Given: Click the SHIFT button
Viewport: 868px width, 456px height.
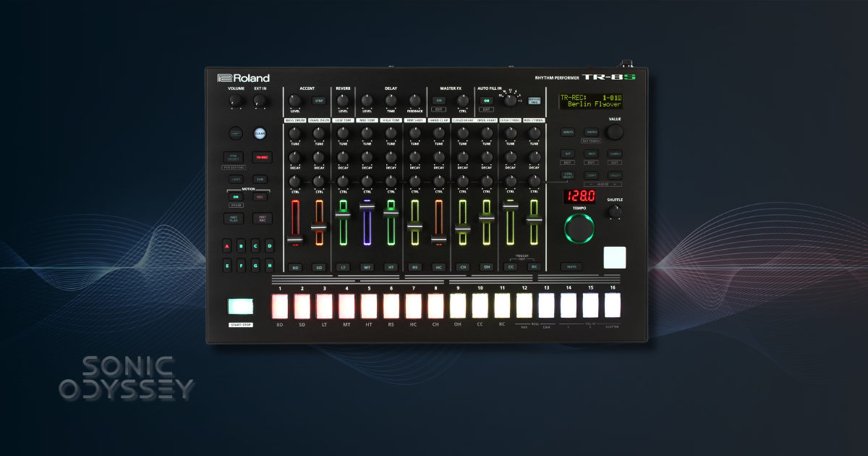Looking at the screenshot, I should tap(236, 133).
